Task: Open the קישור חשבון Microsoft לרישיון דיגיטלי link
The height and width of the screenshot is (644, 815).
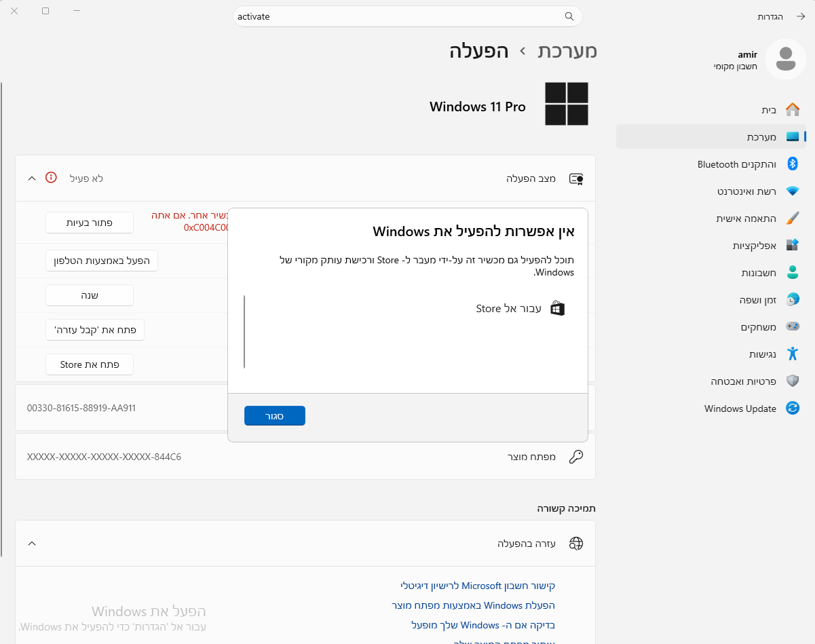Action: (x=478, y=586)
